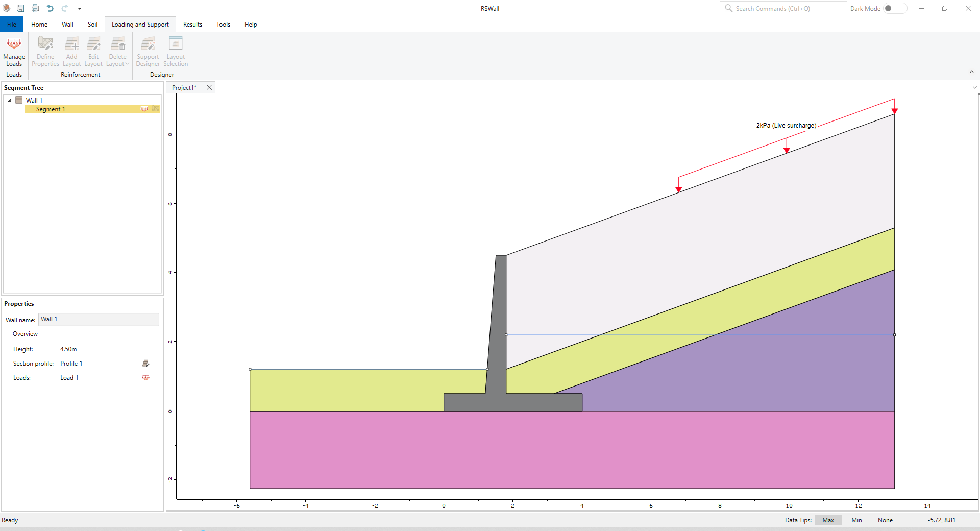Screen dimensions: 980x531
Task: Click Define Properties for reinforcement
Action: tap(45, 52)
